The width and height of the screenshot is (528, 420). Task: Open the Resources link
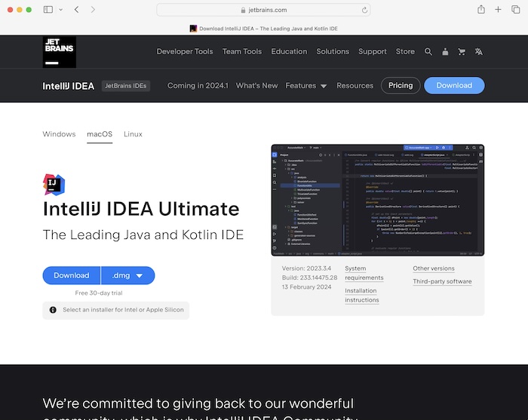tap(355, 86)
